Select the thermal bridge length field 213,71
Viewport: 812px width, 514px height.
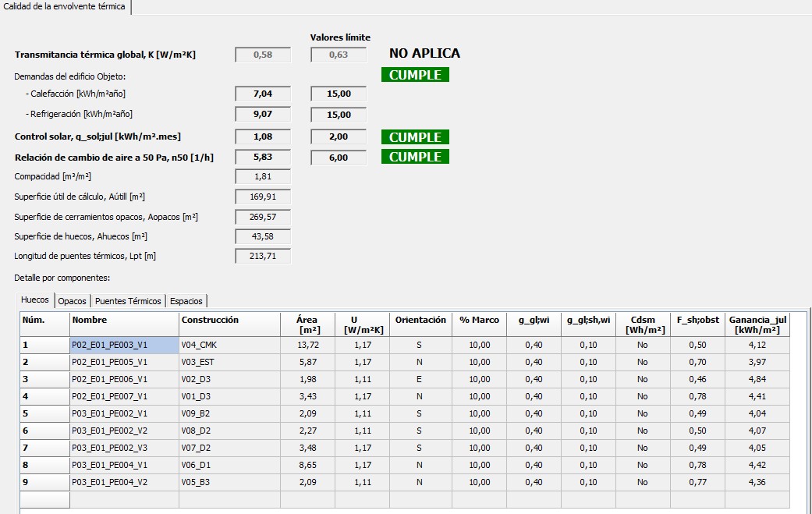263,256
